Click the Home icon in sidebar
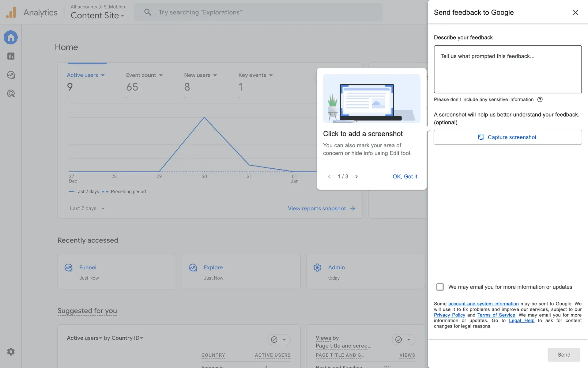Screen dimensions: 588x368 (x=11, y=37)
